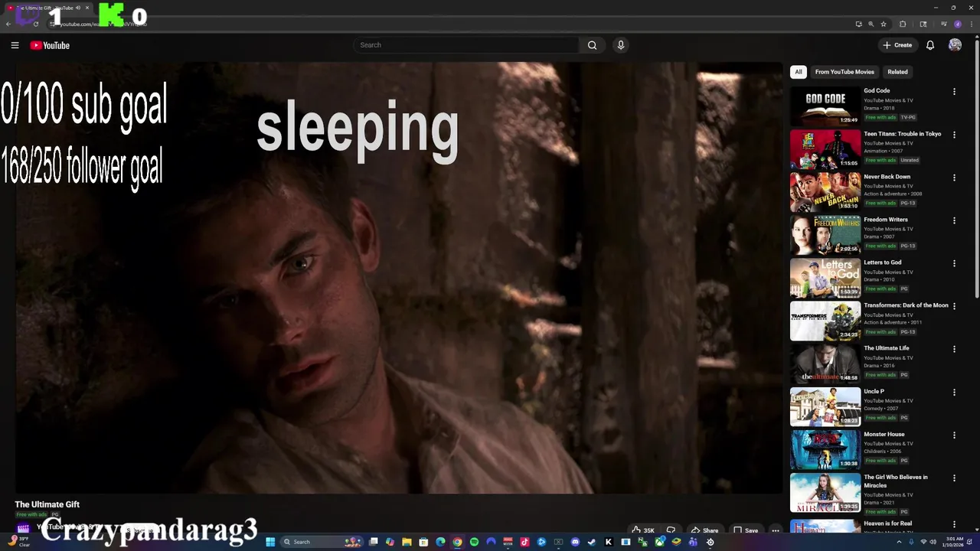
Task: Open options menu for The Ultimate Life
Action: (954, 349)
